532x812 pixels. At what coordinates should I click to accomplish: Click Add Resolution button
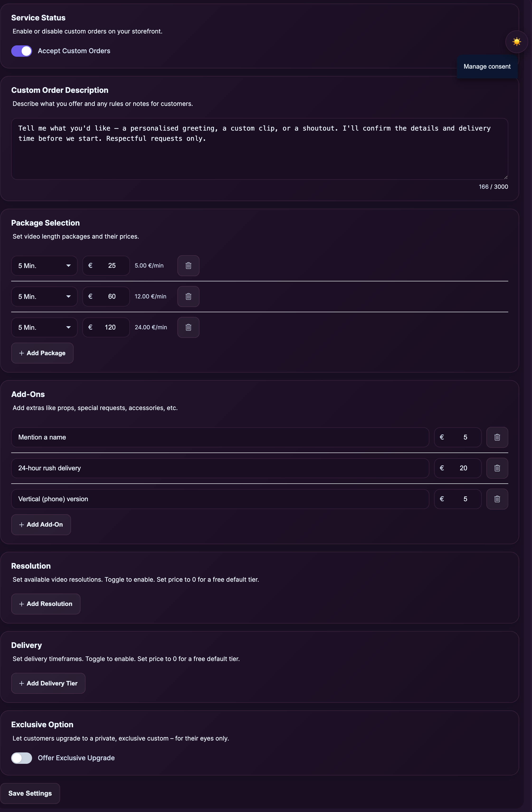coord(46,604)
